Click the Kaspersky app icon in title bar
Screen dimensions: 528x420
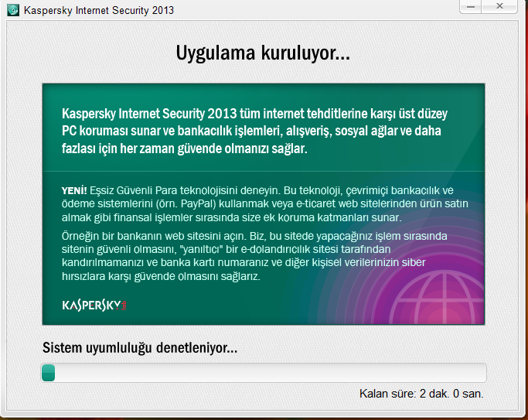(x=13, y=10)
